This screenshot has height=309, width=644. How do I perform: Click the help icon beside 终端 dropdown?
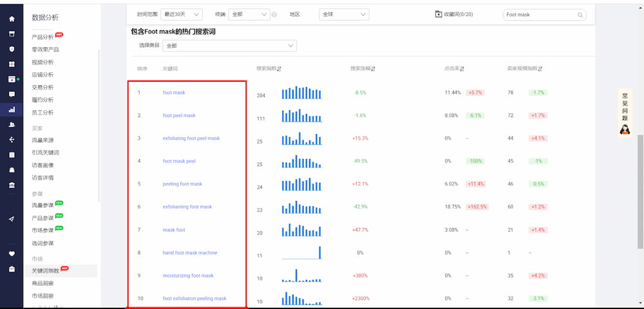(x=274, y=14)
